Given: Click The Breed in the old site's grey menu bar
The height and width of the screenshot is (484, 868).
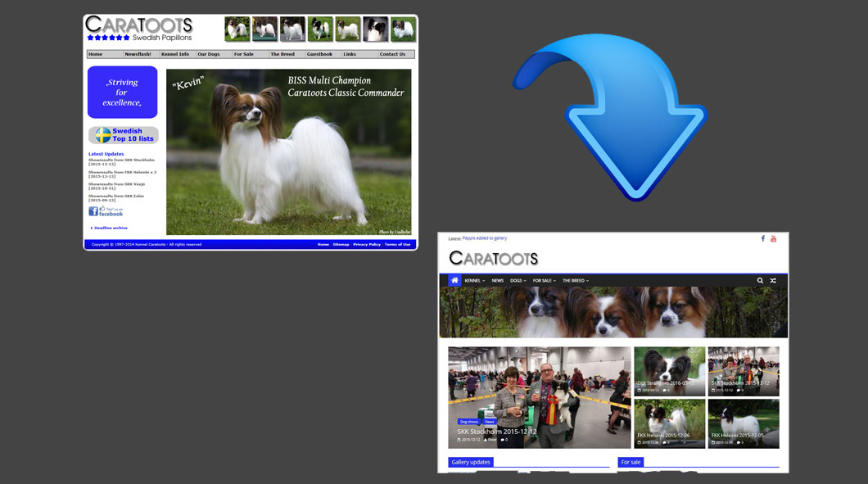Looking at the screenshot, I should pyautogui.click(x=283, y=54).
